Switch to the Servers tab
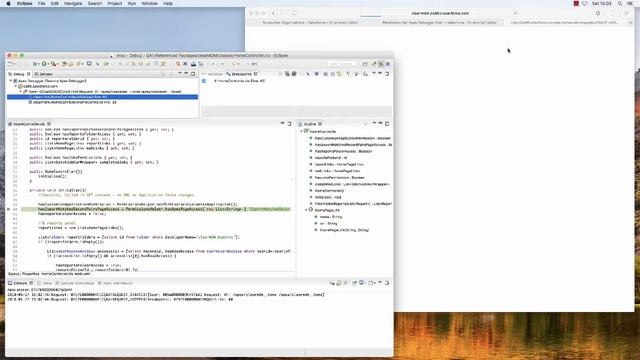Screen dimensions: 640x360 point(43,74)
